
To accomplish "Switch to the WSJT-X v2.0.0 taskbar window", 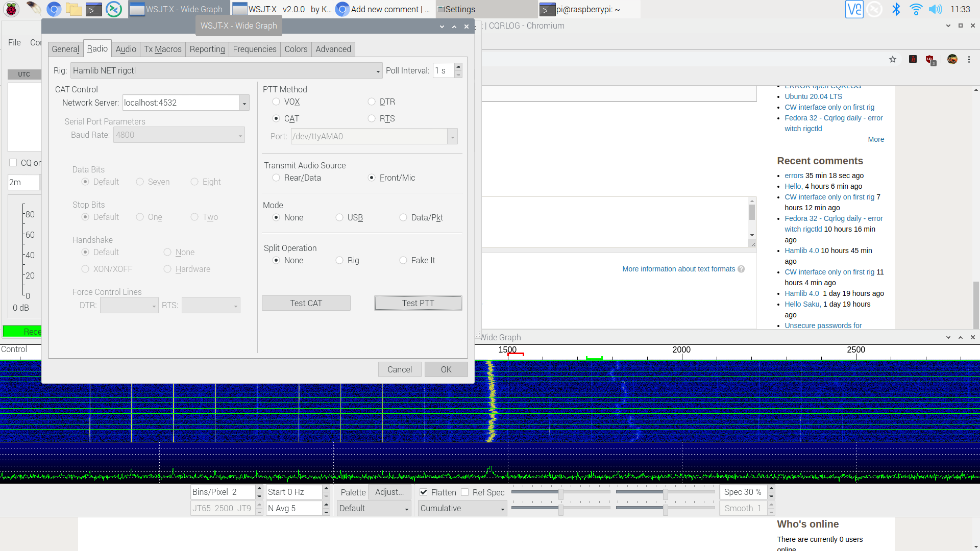I will (281, 9).
